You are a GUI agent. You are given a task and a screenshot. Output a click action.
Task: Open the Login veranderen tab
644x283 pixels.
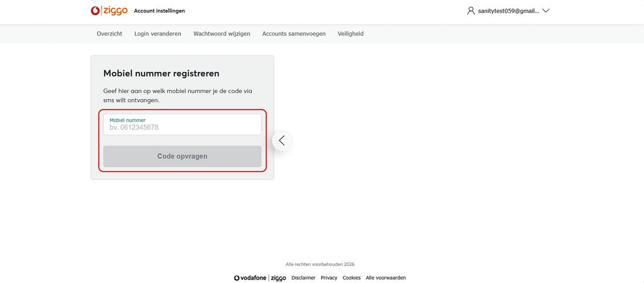(x=158, y=34)
